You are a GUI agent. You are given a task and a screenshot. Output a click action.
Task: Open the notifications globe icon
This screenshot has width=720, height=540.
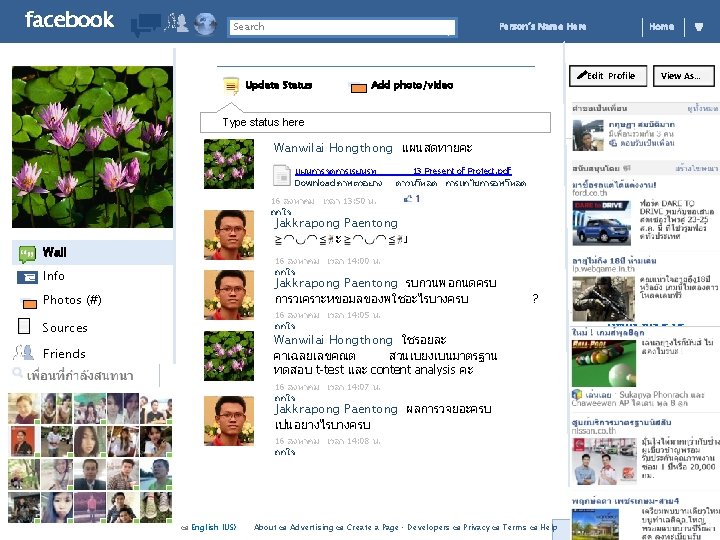(x=205, y=23)
